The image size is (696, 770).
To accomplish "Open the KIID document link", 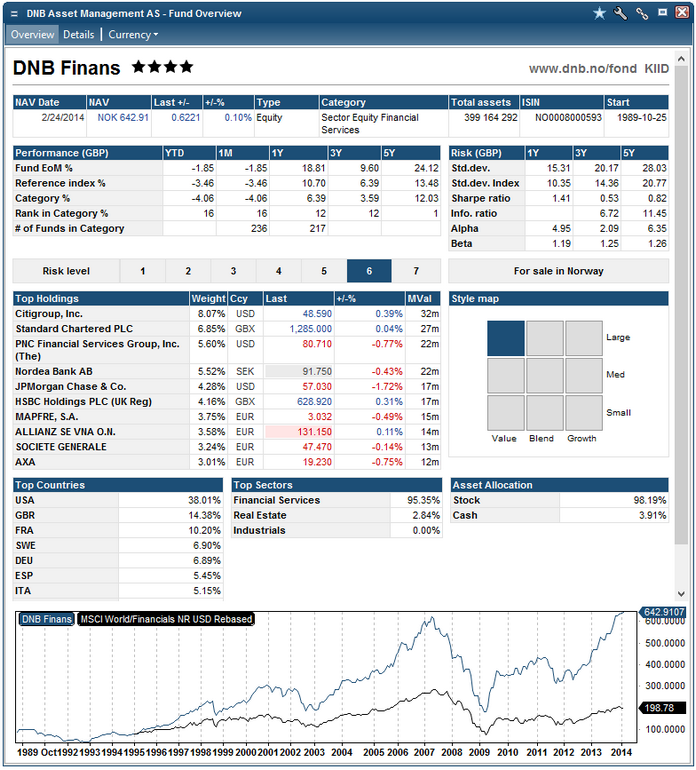I will pyautogui.click(x=656, y=68).
